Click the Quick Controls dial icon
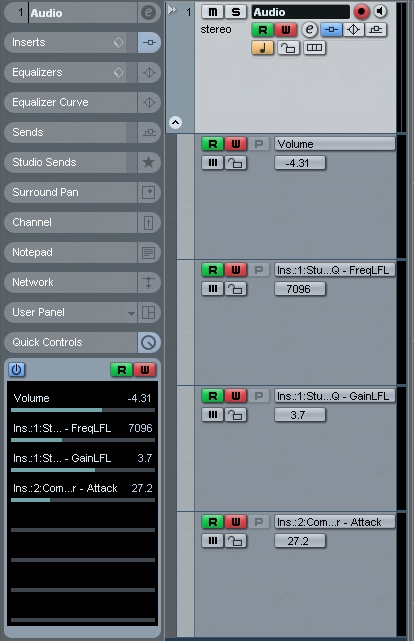 pos(148,342)
